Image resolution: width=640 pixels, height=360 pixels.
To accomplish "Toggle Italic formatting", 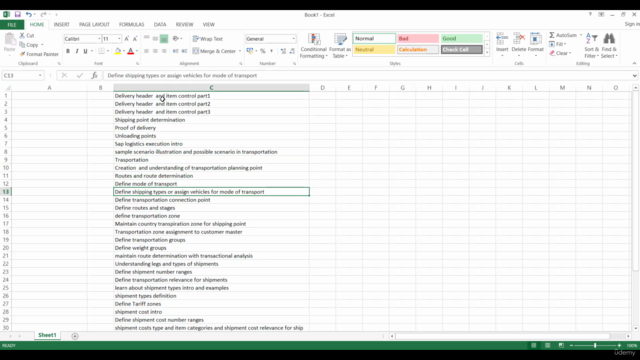I will [76, 51].
